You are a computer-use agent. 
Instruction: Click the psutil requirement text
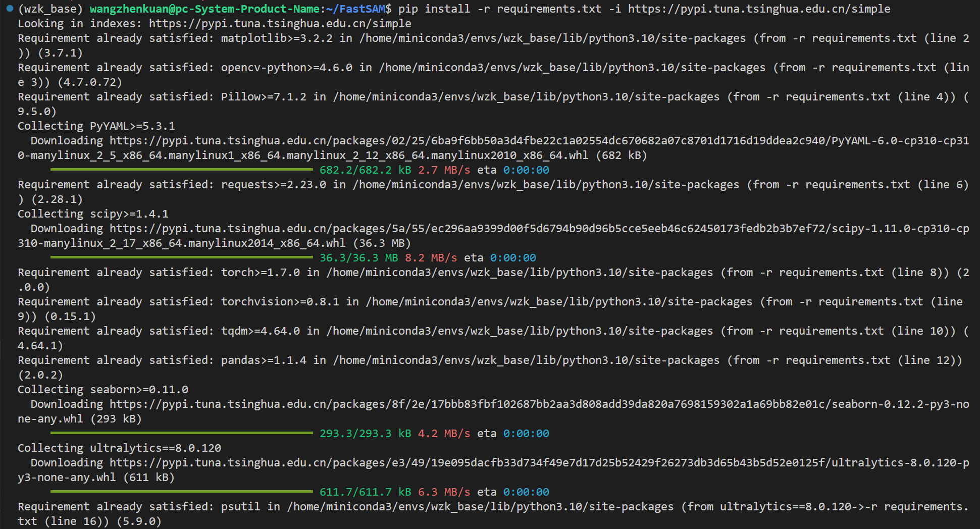click(240, 507)
